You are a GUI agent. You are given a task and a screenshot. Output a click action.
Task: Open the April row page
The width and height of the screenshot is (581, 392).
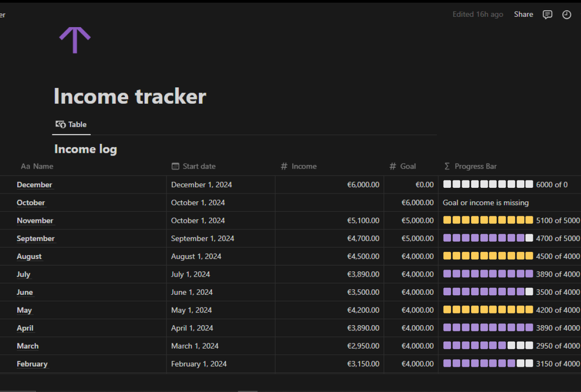(25, 328)
